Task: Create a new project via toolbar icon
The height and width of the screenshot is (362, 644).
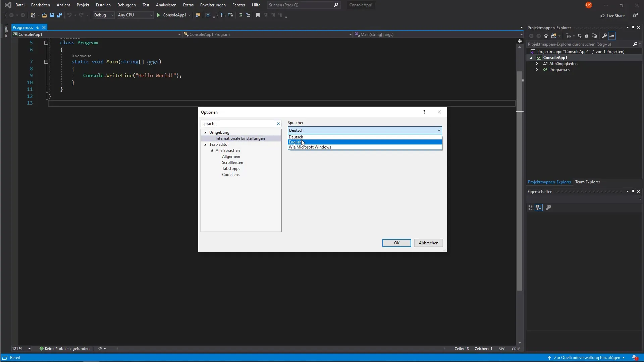Action: [x=33, y=15]
